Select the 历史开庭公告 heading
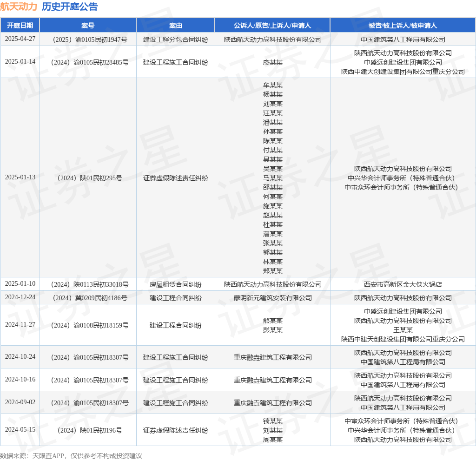Screen dimensions: 476x460 pyautogui.click(x=70, y=7)
